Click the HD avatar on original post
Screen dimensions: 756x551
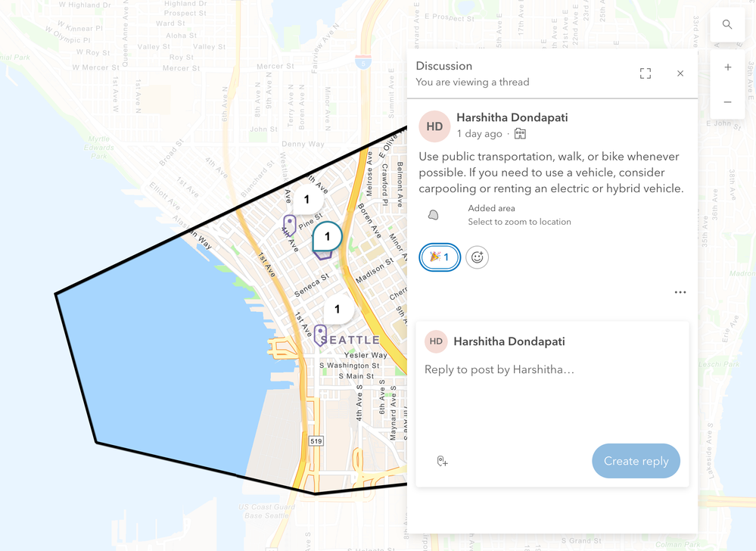pos(434,126)
